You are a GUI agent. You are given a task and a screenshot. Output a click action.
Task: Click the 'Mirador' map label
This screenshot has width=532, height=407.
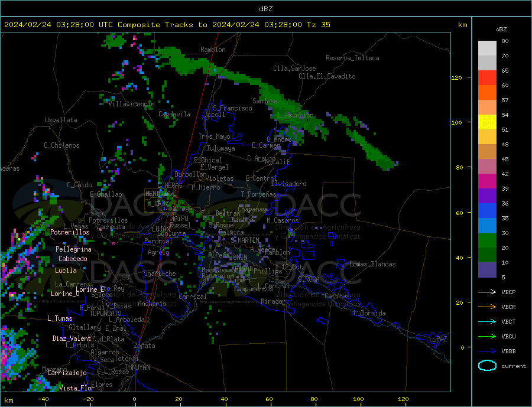[273, 301]
